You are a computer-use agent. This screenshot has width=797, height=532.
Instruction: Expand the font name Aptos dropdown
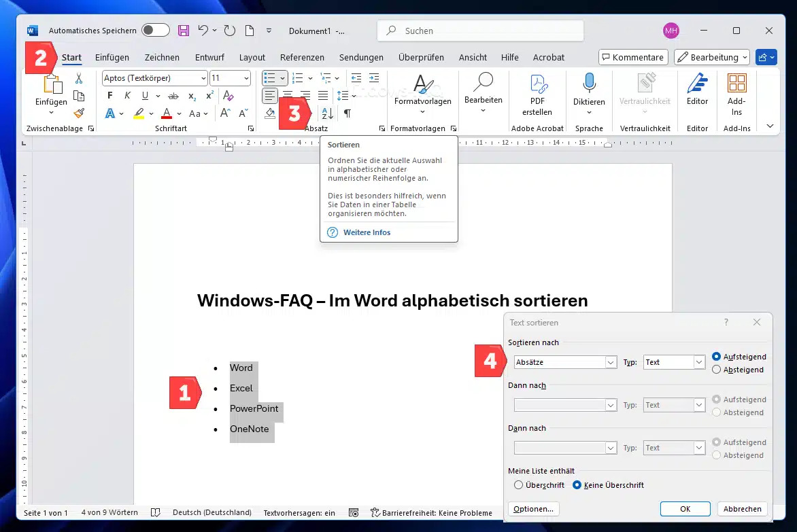point(202,78)
